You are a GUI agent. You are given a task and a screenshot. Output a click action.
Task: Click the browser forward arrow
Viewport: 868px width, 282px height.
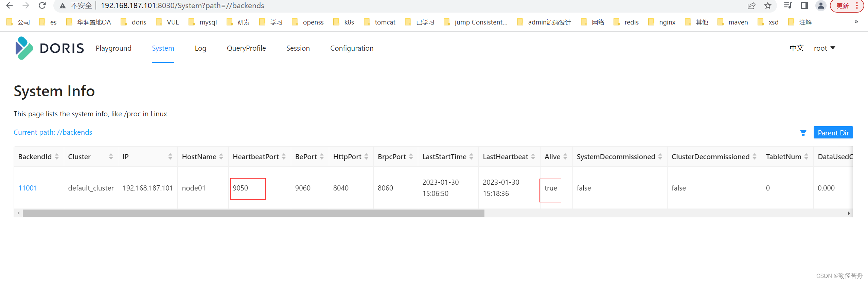click(26, 5)
